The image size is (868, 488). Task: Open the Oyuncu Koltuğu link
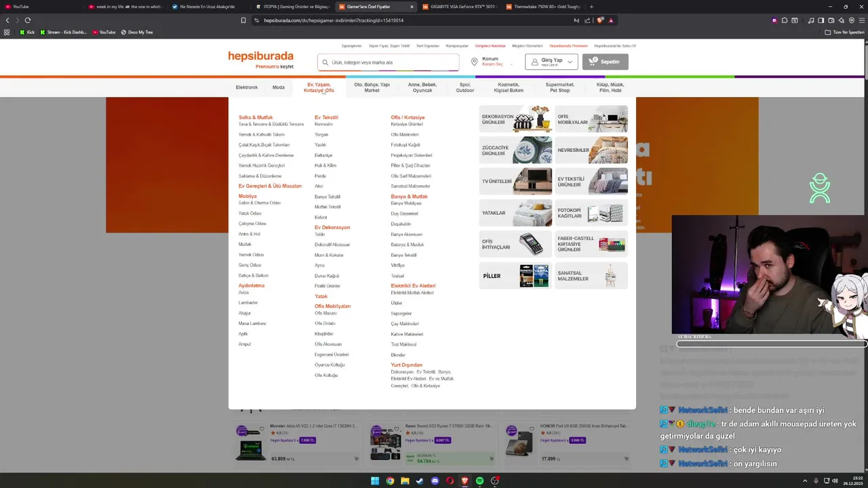[330, 365]
